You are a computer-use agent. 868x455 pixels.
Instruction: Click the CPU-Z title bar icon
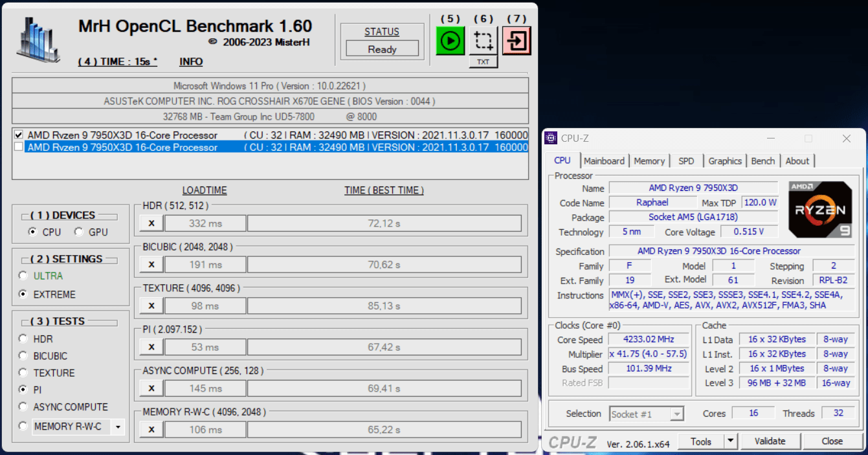pos(551,139)
